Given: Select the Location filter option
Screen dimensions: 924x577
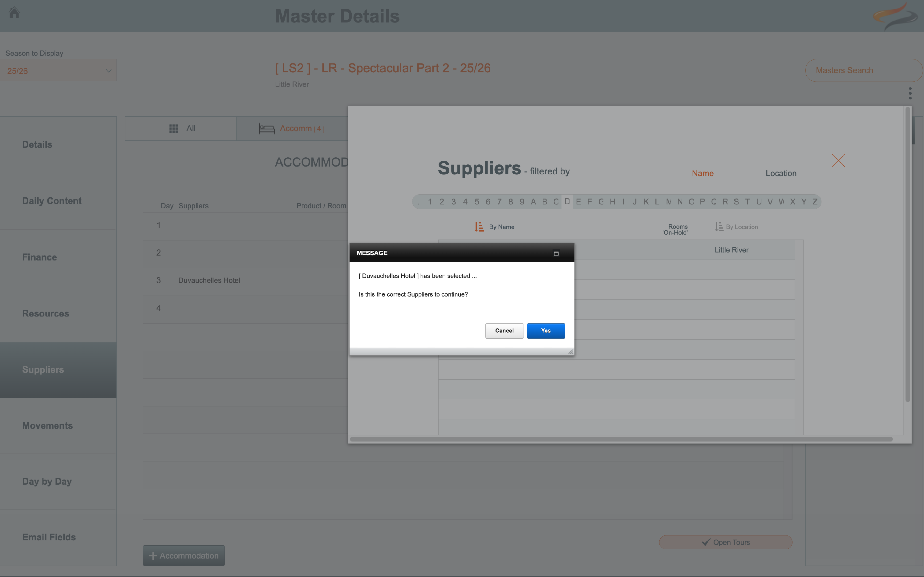Looking at the screenshot, I should [x=780, y=173].
